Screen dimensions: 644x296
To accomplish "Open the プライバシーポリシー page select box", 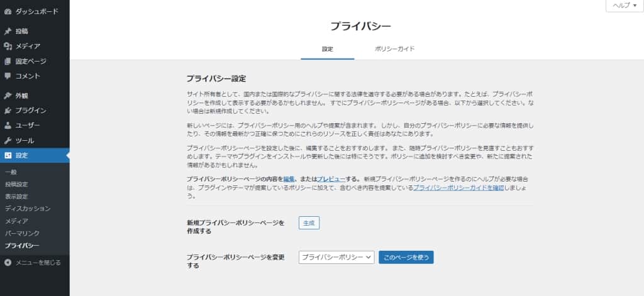I will [x=336, y=257].
